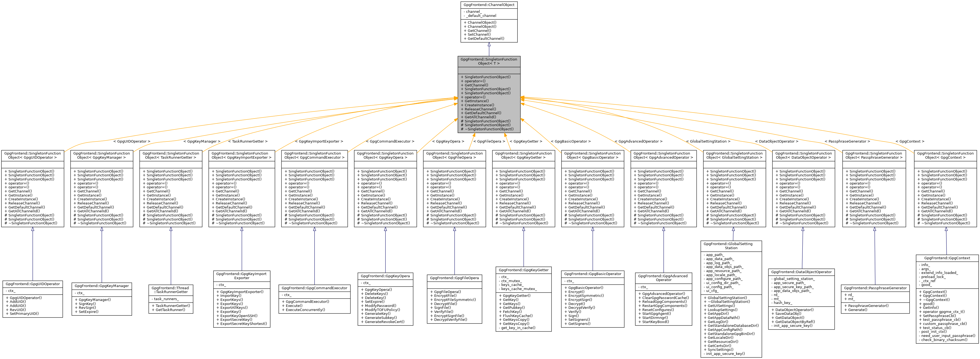Open the GpgFrontend::GpgCommandExecutor class box title
The image size is (980, 359).
(314, 288)
